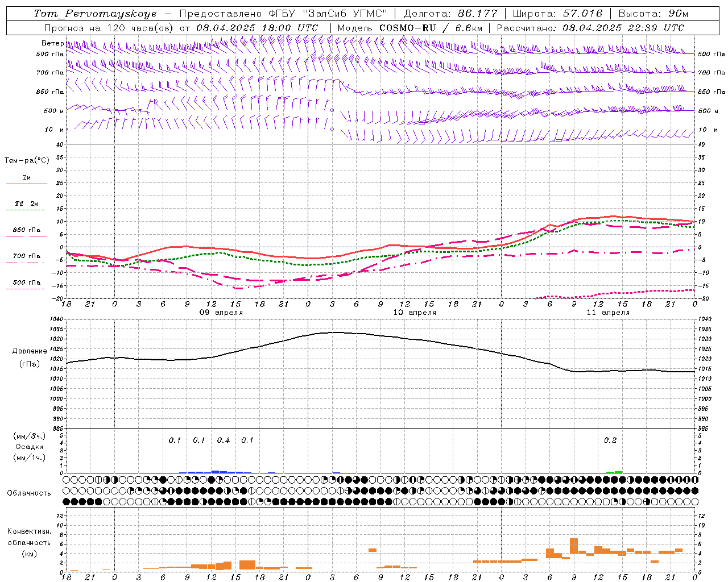The width and height of the screenshot is (728, 582).
Task: Click the Конвективн. convective cloud panel label
Action: pyautogui.click(x=29, y=531)
